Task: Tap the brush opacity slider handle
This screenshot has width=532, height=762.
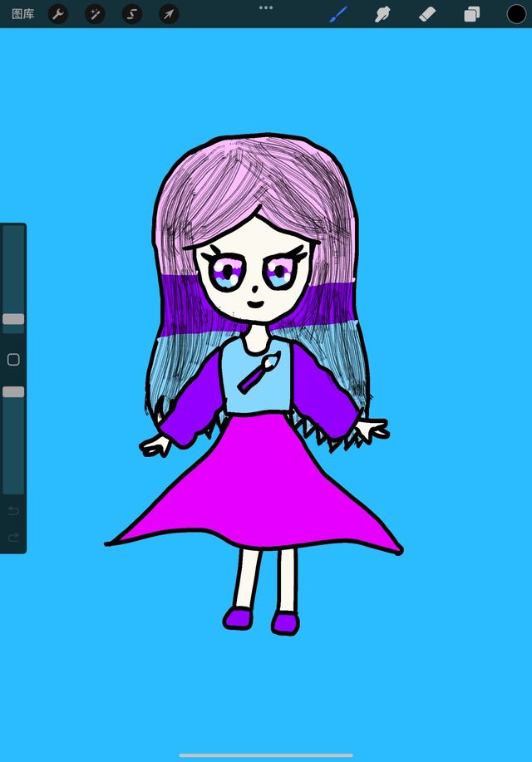Action: 13,391
